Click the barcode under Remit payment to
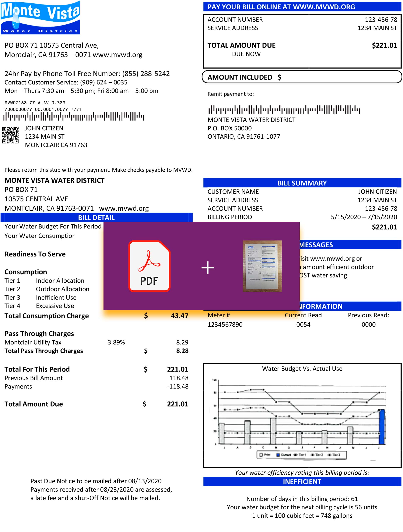This screenshot has width=403, height=532. 284,110
